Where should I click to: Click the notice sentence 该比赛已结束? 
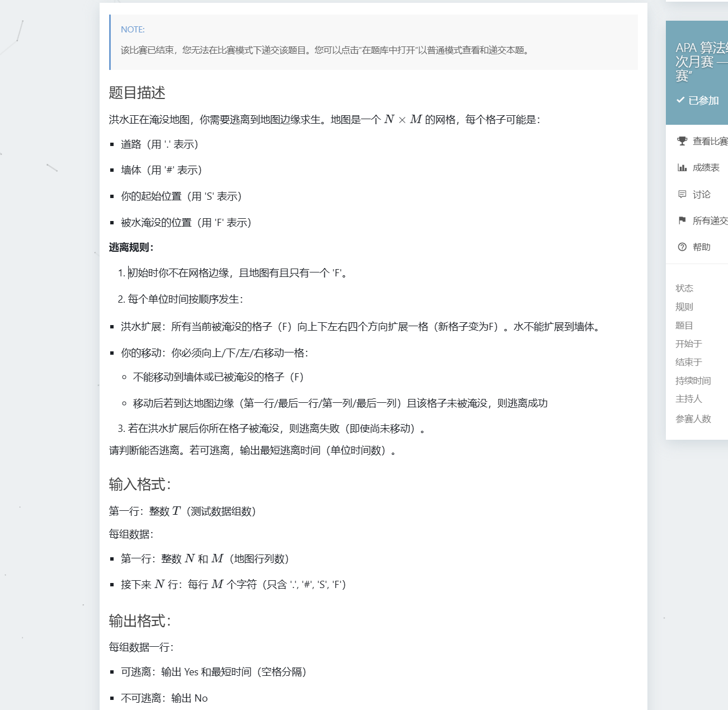(325, 50)
